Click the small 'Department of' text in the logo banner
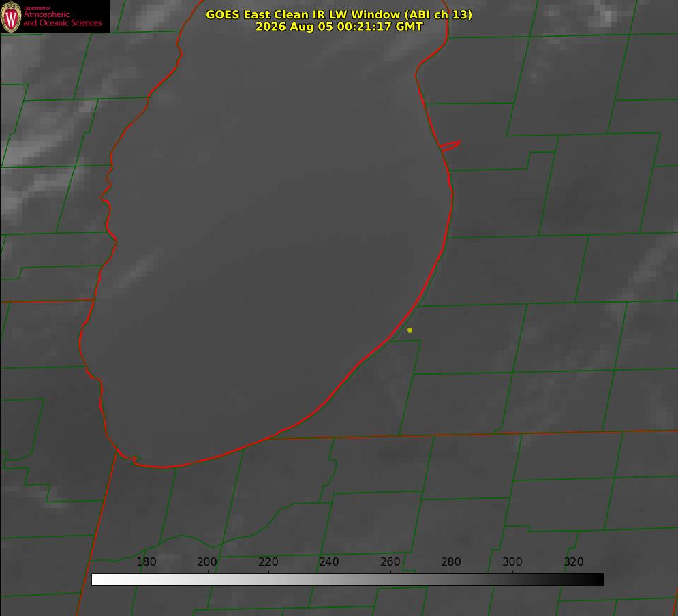Image resolution: width=678 pixels, height=616 pixels. (37, 8)
